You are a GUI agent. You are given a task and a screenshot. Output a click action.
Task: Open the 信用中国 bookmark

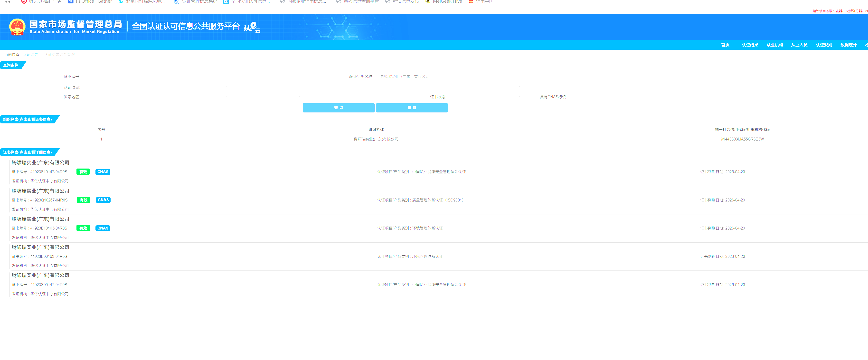(x=481, y=2)
